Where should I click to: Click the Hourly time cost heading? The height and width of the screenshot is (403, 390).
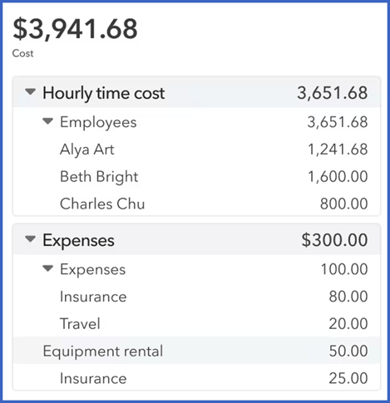tap(104, 93)
